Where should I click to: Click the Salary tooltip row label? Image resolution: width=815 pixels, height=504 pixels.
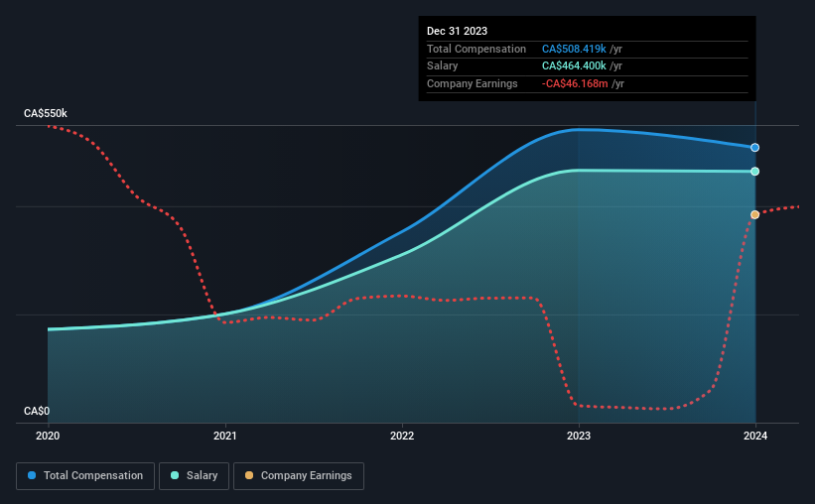pos(443,66)
